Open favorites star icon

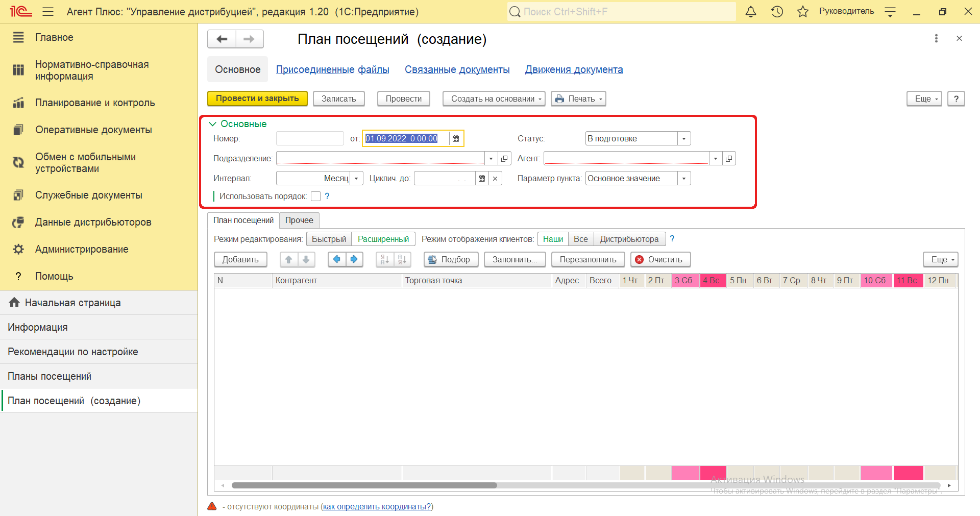803,11
